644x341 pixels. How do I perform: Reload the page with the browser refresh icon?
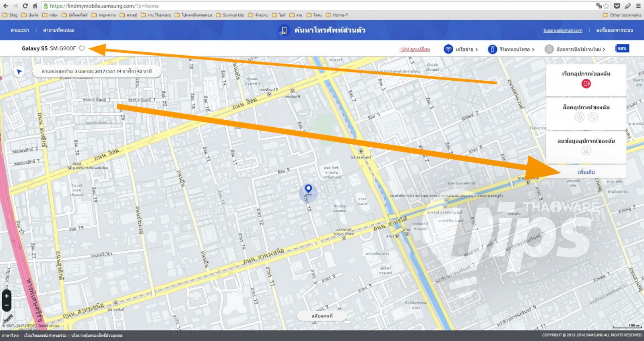click(x=25, y=6)
